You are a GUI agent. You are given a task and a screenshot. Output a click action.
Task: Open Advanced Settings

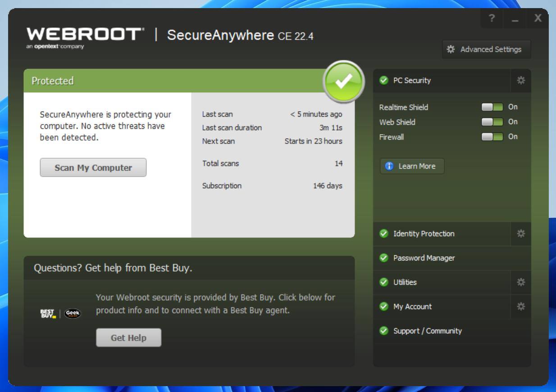point(486,50)
